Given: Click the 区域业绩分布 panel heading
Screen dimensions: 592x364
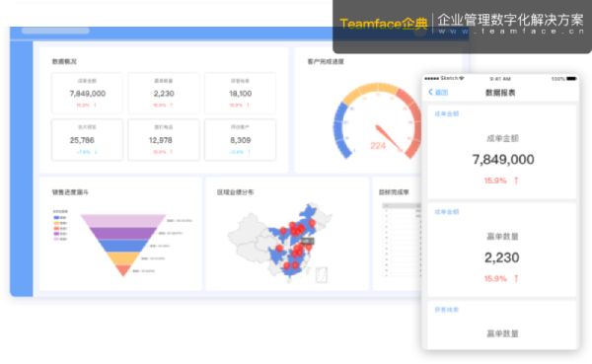Looking at the screenshot, I should (x=235, y=192).
